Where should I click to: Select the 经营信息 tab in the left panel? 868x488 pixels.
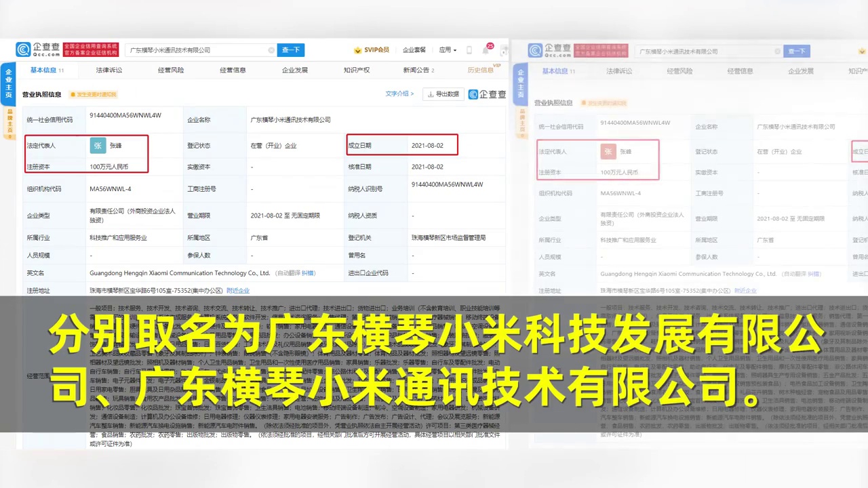click(233, 70)
